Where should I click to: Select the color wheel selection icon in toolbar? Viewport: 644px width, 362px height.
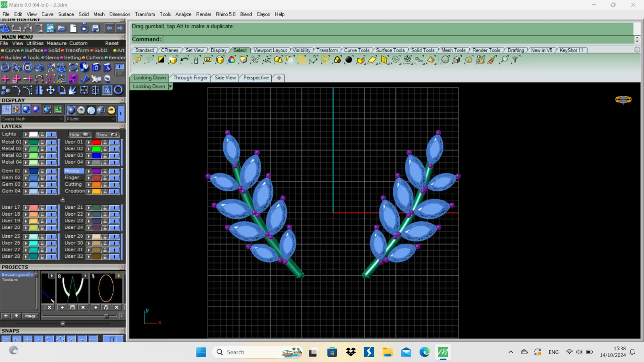pyautogui.click(x=231, y=60)
